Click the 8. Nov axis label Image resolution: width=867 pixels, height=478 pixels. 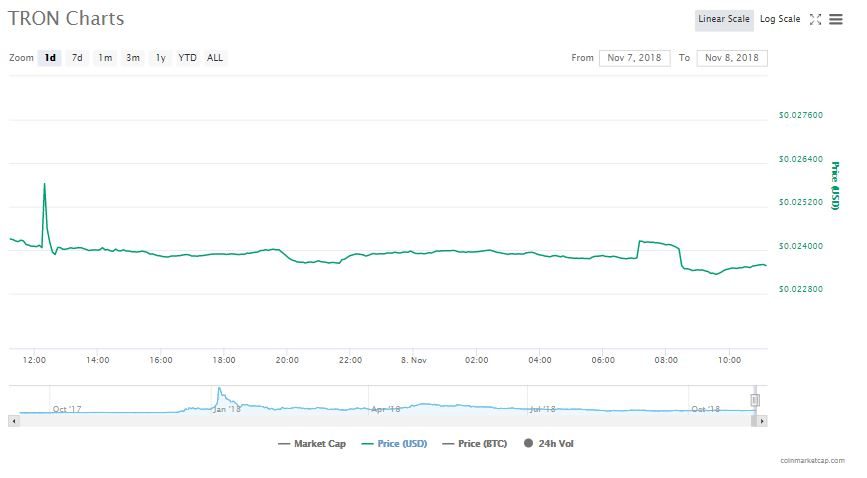(x=414, y=360)
